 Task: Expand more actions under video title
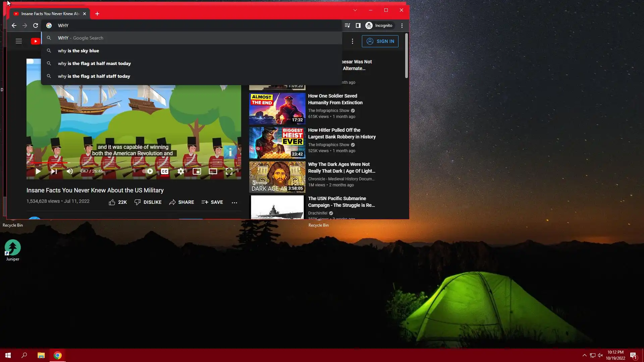point(234,202)
